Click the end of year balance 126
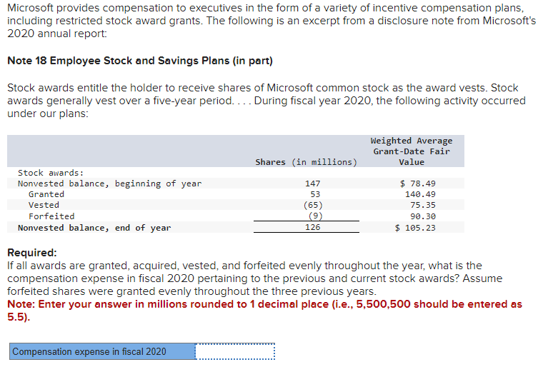This screenshot has width=553, height=392. point(312,227)
